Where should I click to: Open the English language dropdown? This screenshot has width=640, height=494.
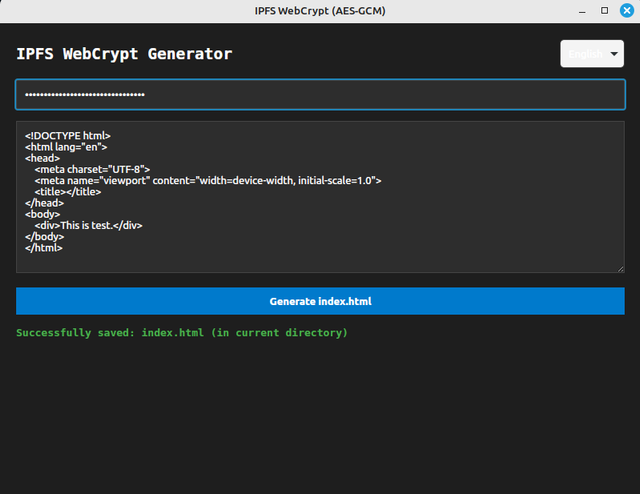point(591,53)
